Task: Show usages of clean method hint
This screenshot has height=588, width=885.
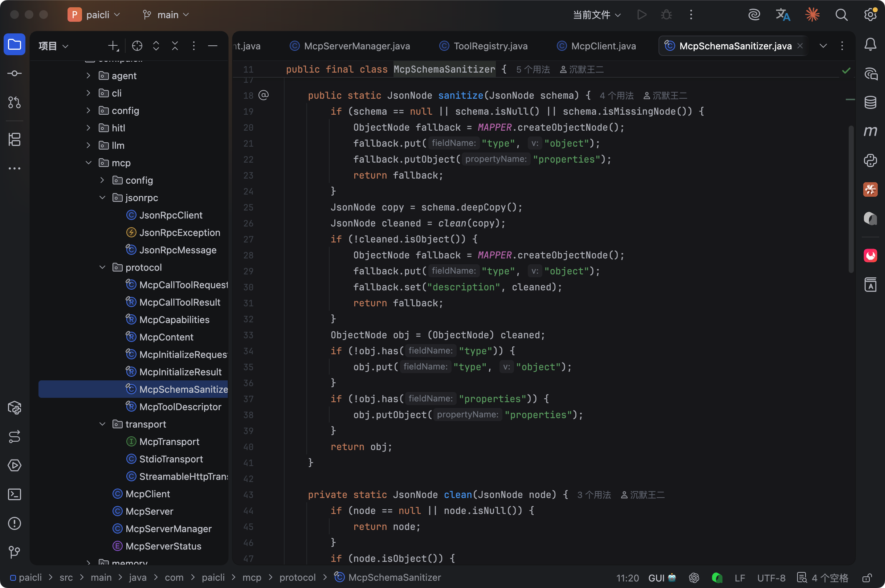Action: pyautogui.click(x=594, y=495)
